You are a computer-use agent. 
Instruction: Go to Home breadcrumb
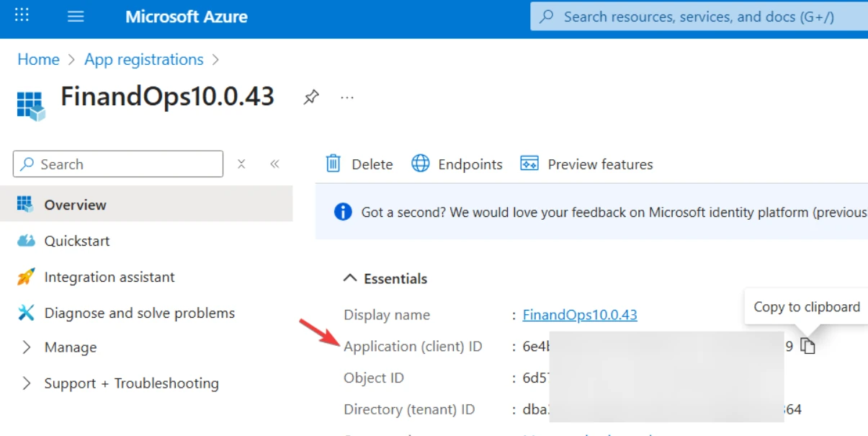[38, 60]
